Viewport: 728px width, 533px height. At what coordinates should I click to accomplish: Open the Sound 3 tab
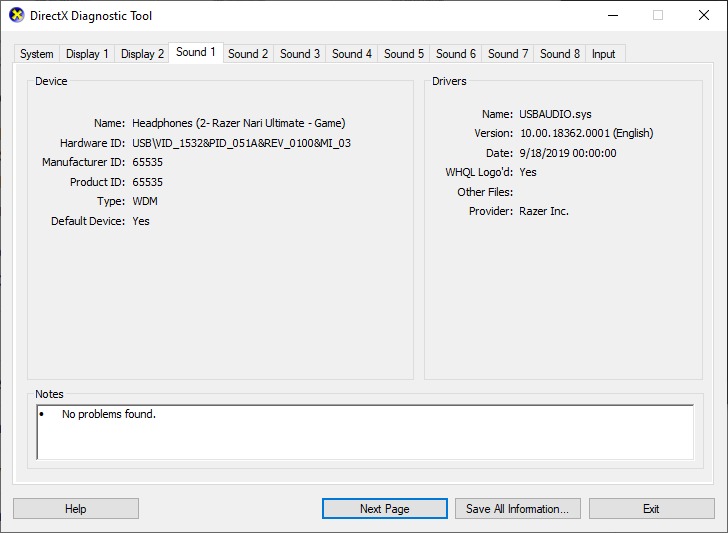[300, 54]
